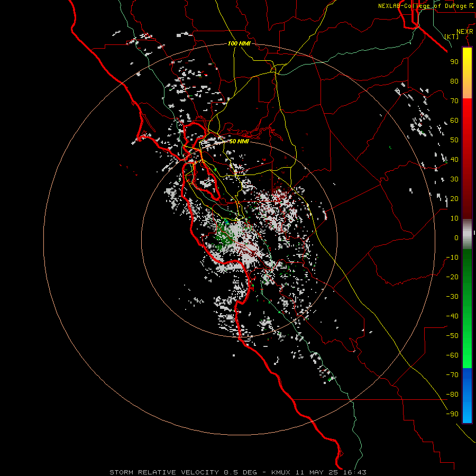
Task: Click the "11 MAY 25" date in the footer
Action: (x=317, y=472)
